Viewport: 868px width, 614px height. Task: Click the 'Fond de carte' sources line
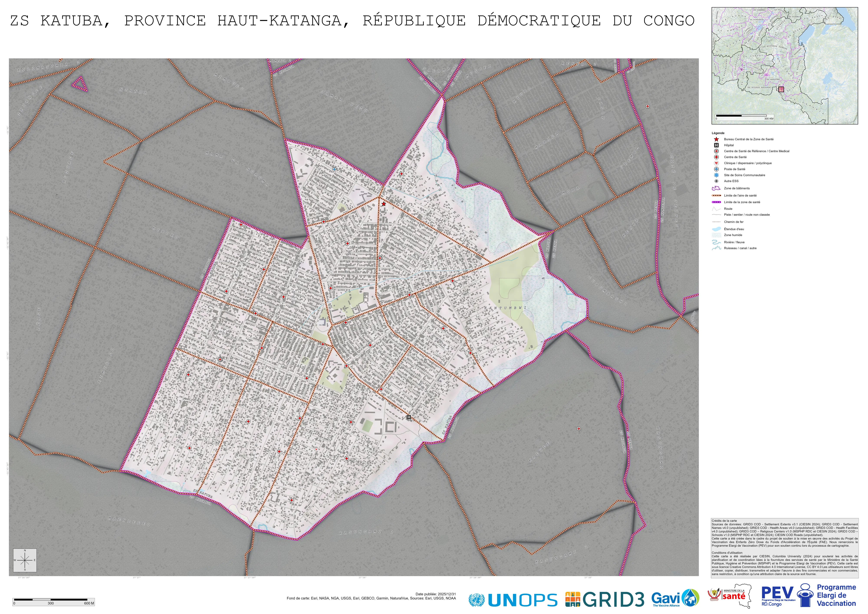click(371, 599)
